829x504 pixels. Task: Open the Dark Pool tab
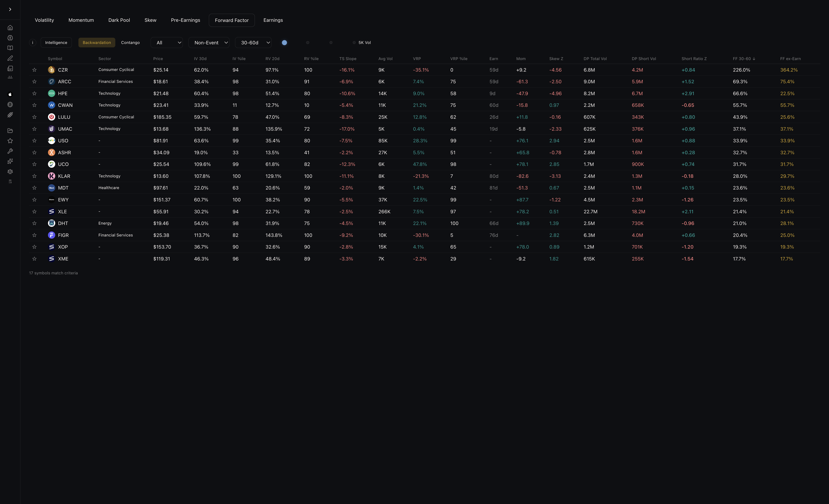pyautogui.click(x=119, y=20)
